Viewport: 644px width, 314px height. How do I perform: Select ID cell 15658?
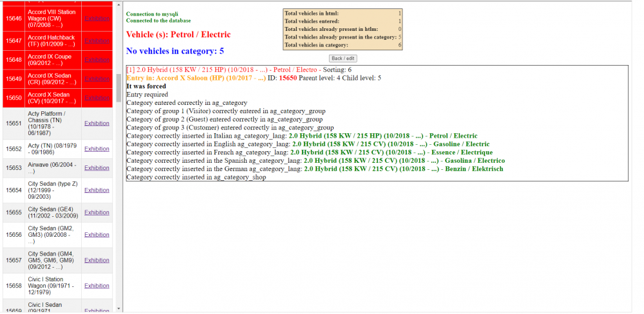point(14,286)
